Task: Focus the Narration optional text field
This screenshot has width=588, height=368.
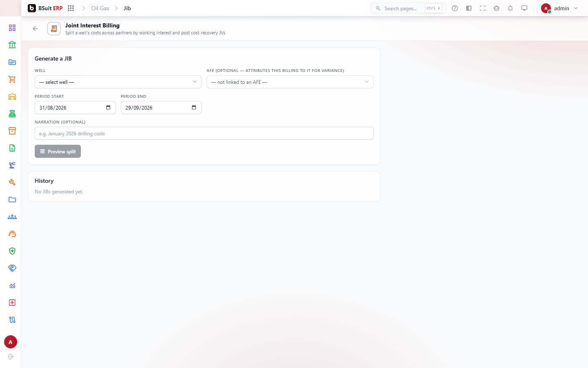Action: (204, 133)
